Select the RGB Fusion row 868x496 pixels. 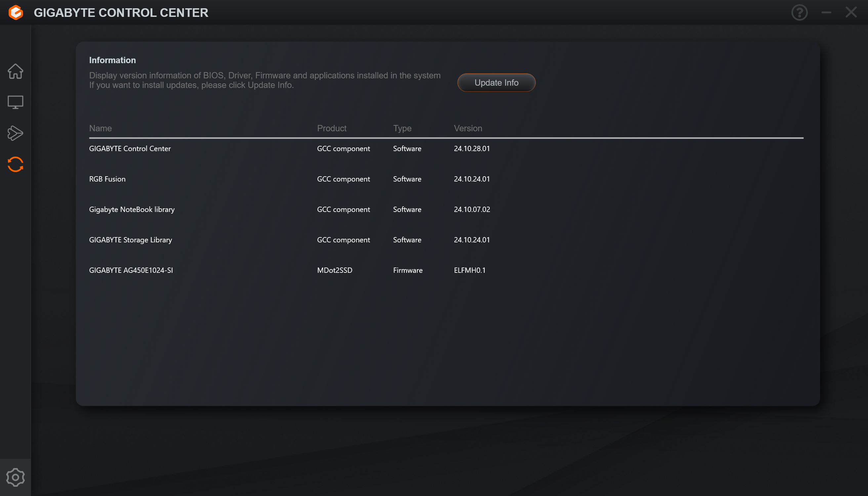tap(107, 179)
